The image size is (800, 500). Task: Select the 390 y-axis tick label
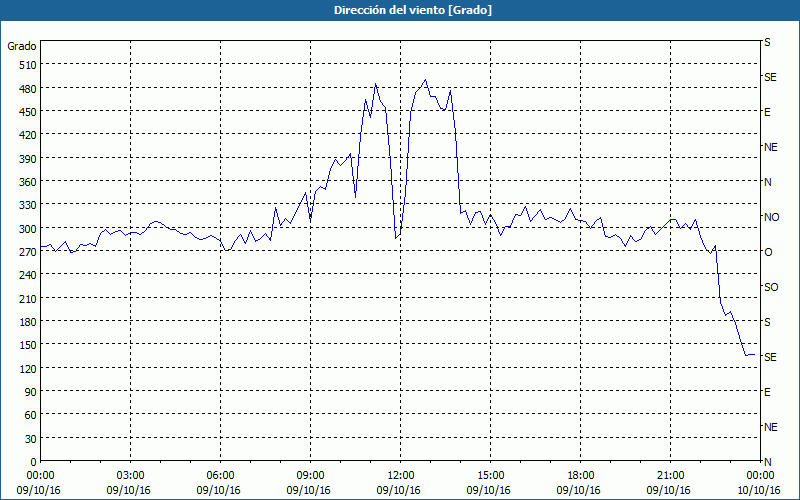pos(28,159)
